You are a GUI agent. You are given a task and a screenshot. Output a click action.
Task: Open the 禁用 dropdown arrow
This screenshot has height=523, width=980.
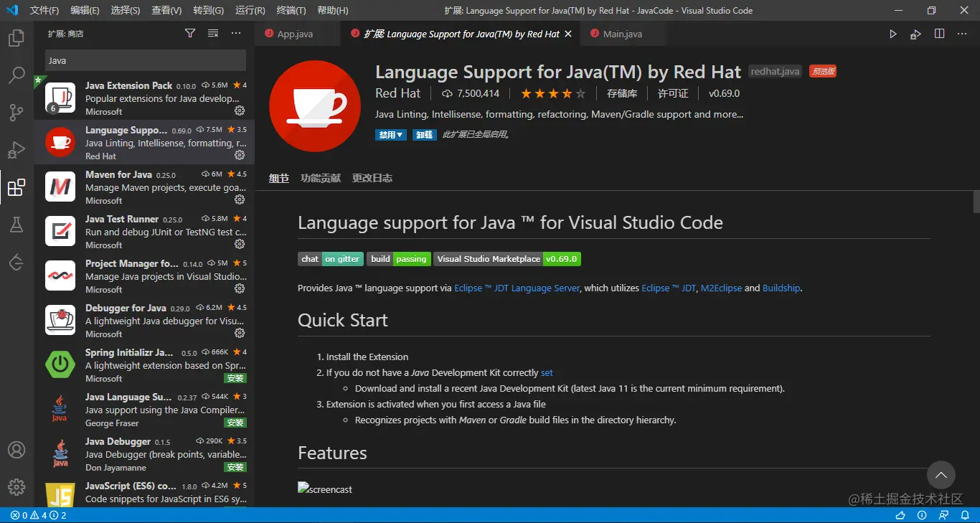400,134
